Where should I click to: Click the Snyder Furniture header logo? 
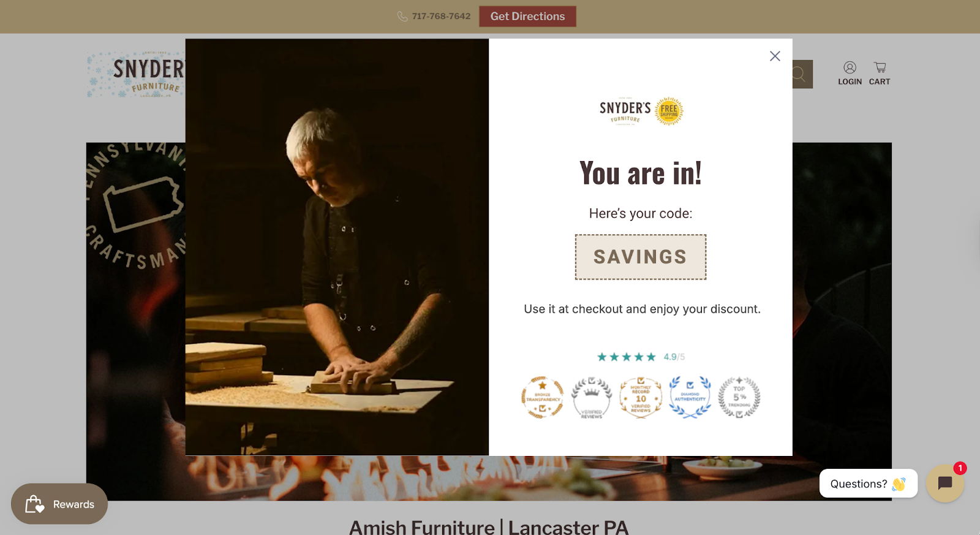point(135,74)
